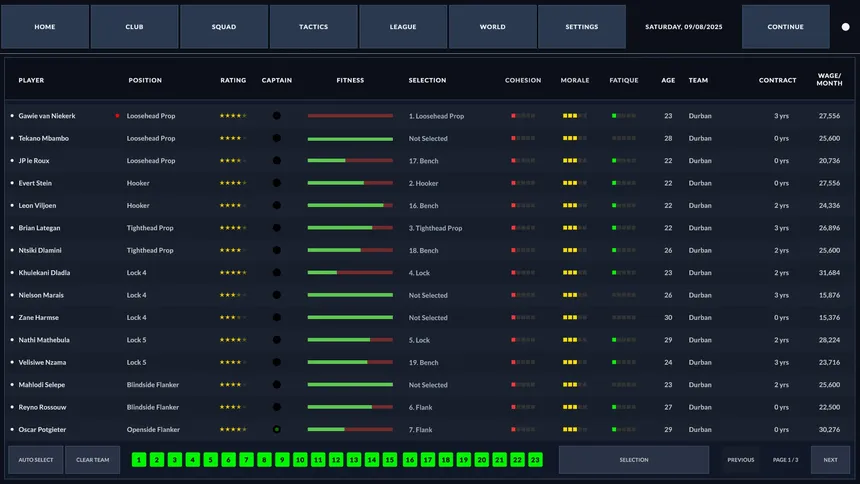Select green jersey slot 9
Screen dimensions: 860x484
282,460
